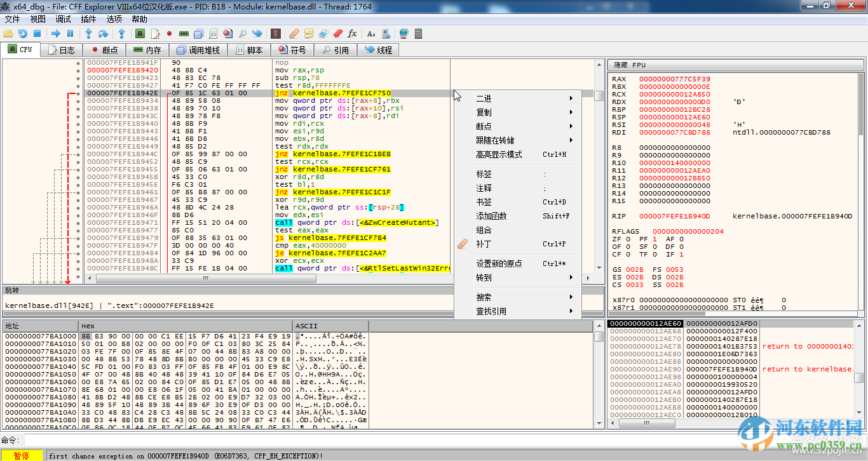Threads double-arrow toolbar icon

257,33
